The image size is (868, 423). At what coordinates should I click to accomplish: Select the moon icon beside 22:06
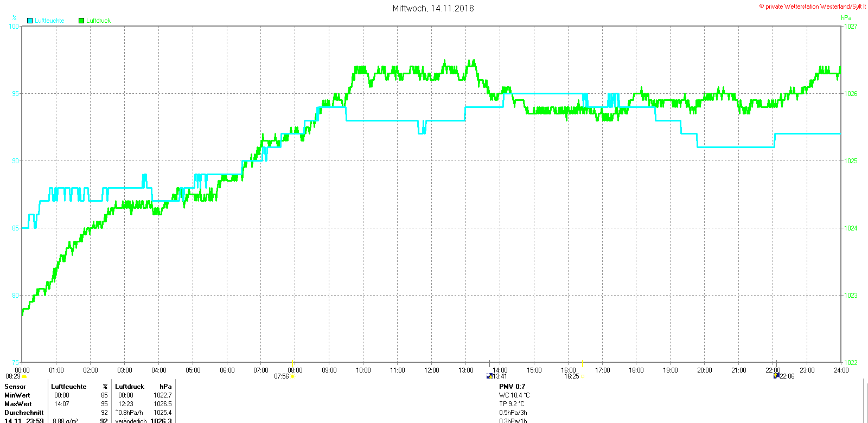776,376
